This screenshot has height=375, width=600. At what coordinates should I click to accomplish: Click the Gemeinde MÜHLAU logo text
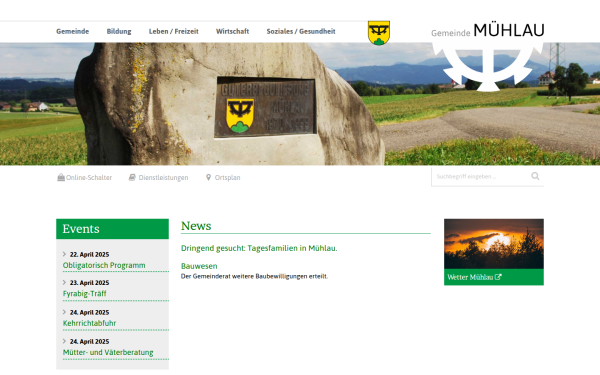(488, 31)
